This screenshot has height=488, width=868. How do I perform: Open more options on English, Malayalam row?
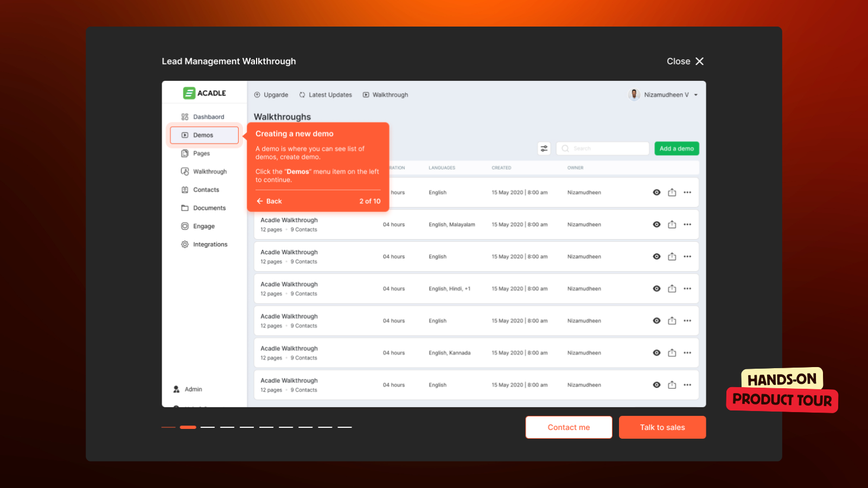[x=687, y=224]
